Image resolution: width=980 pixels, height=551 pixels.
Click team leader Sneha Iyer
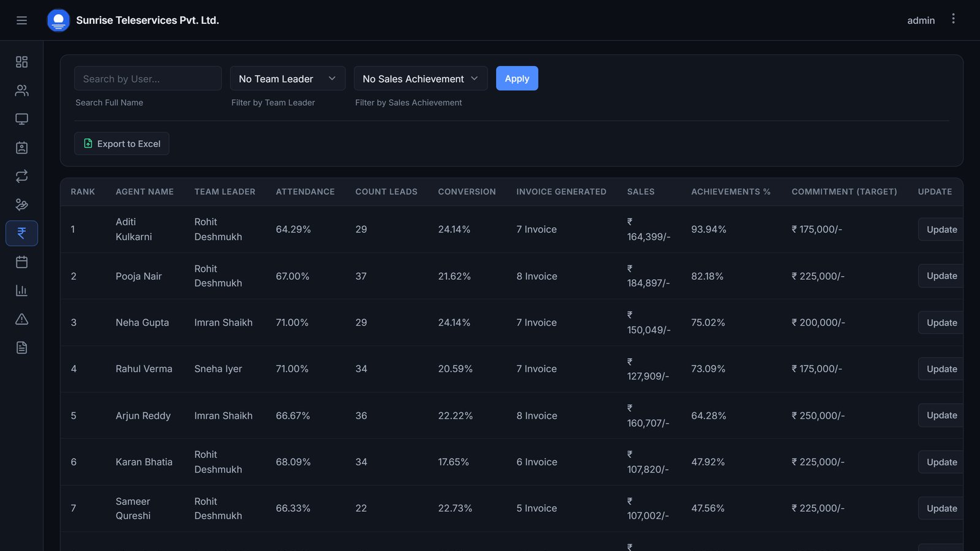[x=218, y=369]
